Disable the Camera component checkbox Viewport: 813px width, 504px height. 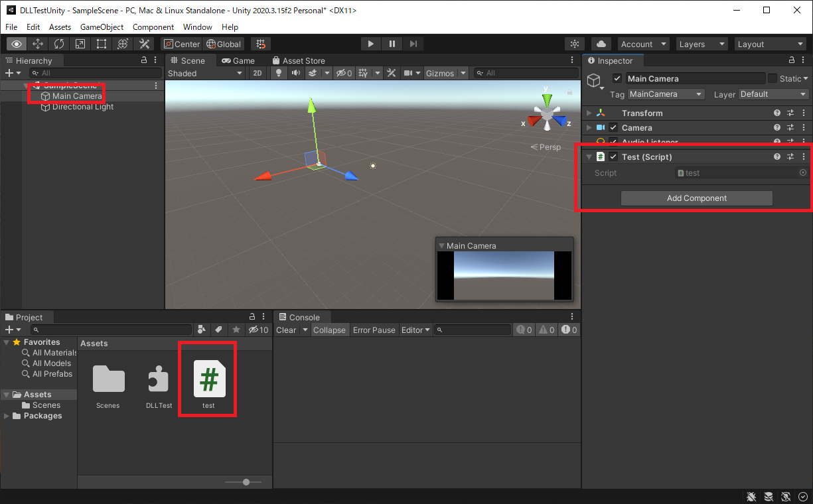pyautogui.click(x=613, y=127)
